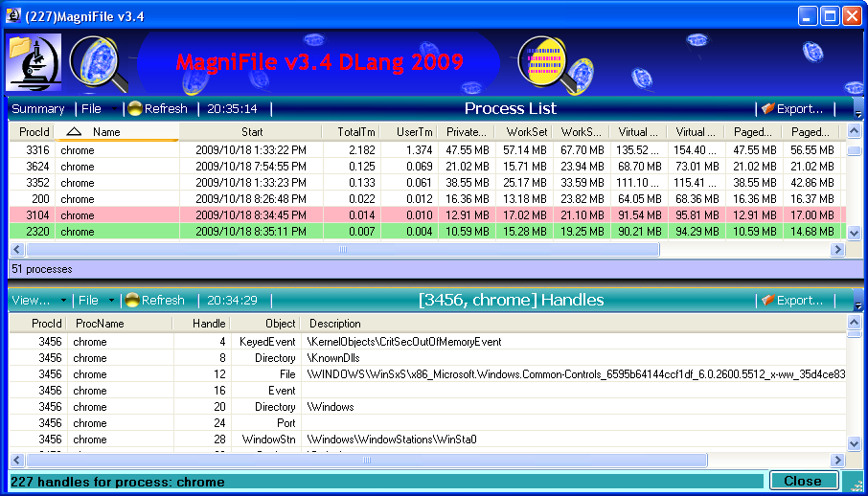Sort process list by Private... column
Viewport: 868px width, 496px height.
click(467, 132)
